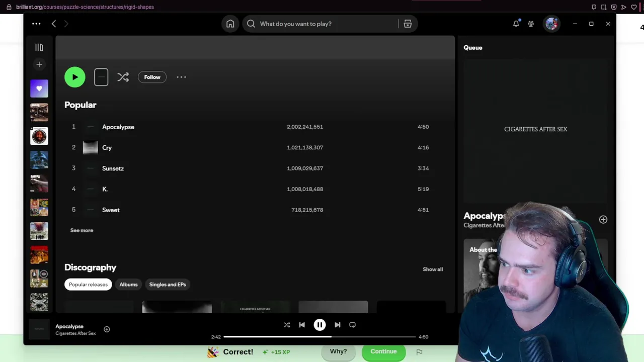This screenshot has height=362, width=644.
Task: Click the browser address bar brilliant.org URL
Action: coord(85,7)
